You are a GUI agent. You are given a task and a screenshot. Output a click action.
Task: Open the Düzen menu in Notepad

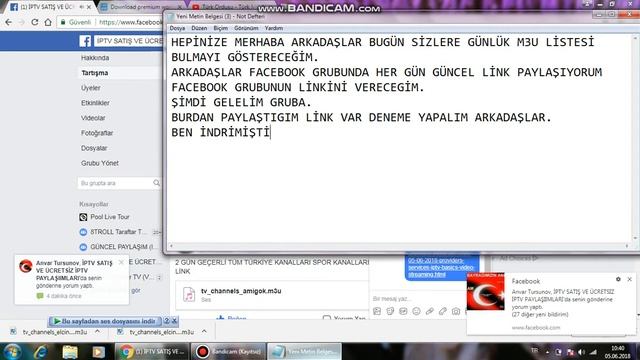tap(199, 28)
